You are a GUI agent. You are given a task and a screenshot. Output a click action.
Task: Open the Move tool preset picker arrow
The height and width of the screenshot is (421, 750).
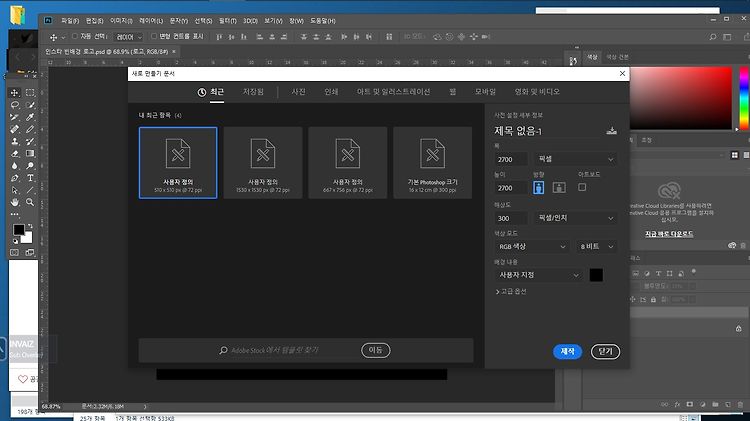(x=63, y=37)
